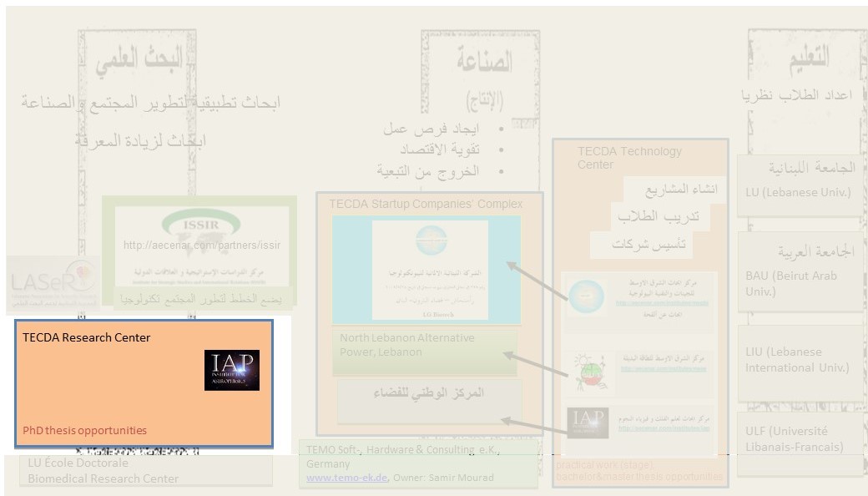868x496 pixels.
Task: Click the 'تقوية الاقتصاد' bullet
Action: point(440,149)
